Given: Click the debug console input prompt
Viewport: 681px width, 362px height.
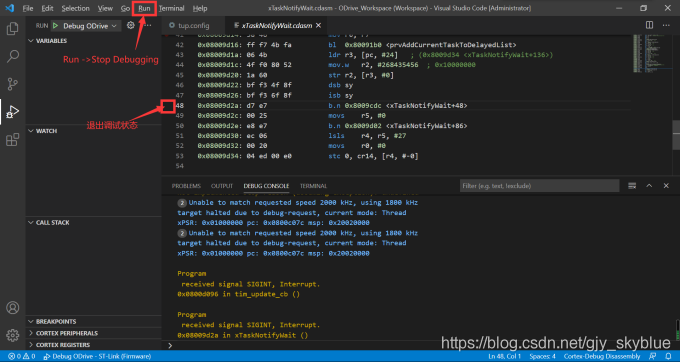Looking at the screenshot, I should (417, 346).
